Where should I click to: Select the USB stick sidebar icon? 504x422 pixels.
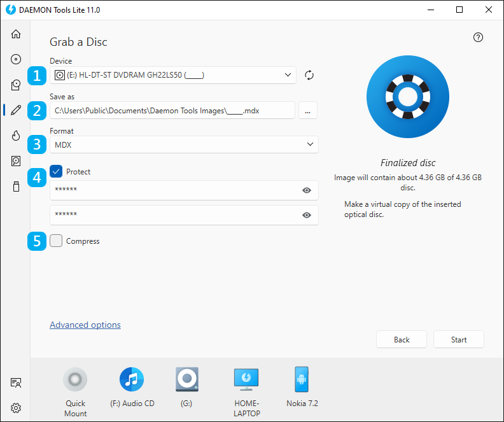pyautogui.click(x=16, y=186)
